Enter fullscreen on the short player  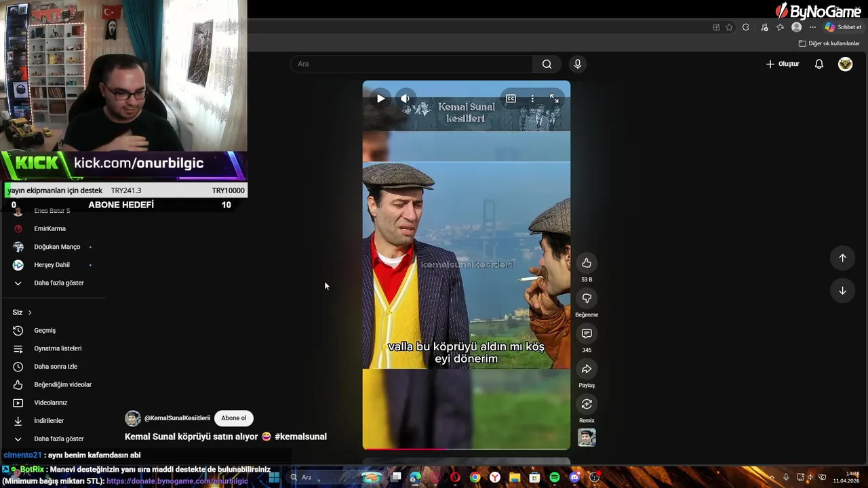click(x=554, y=99)
